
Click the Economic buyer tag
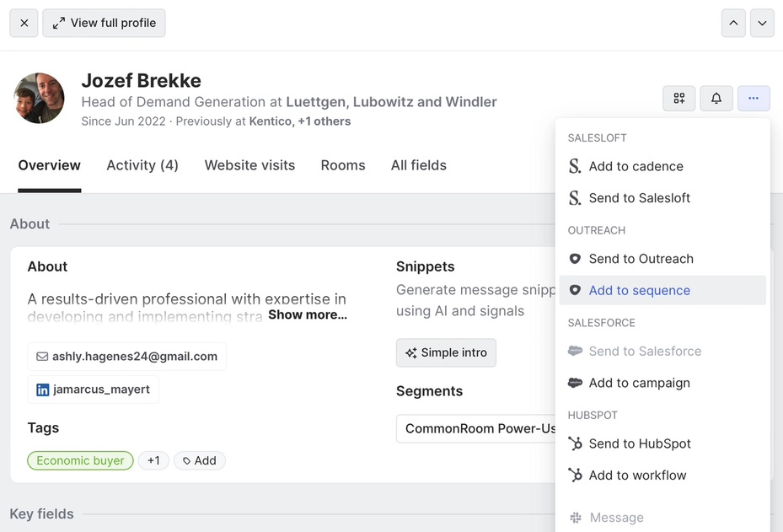pyautogui.click(x=80, y=460)
